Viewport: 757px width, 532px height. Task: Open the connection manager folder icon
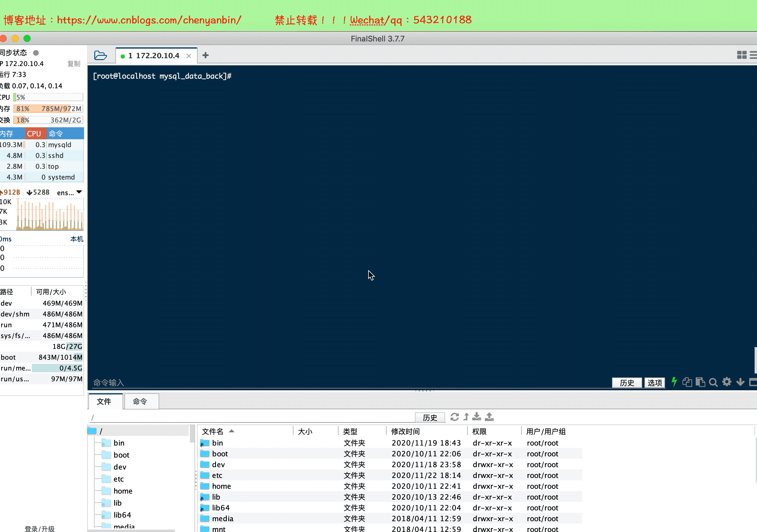(x=100, y=55)
